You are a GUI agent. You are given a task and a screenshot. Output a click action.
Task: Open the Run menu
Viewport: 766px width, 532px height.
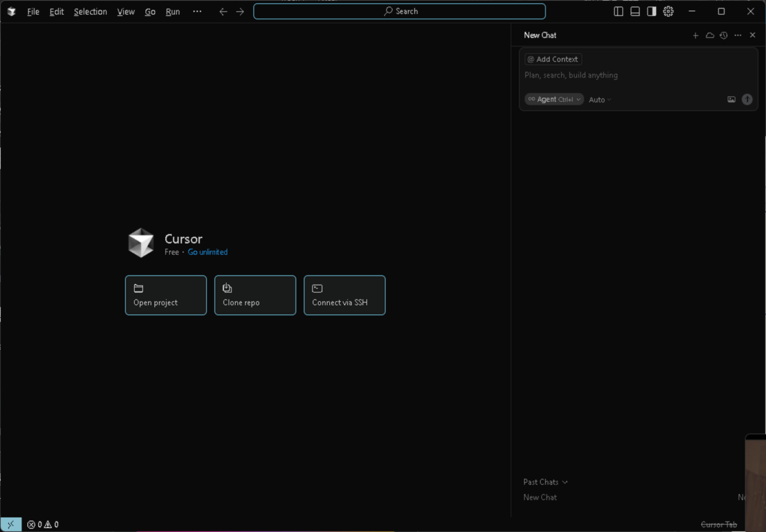pyautogui.click(x=172, y=12)
